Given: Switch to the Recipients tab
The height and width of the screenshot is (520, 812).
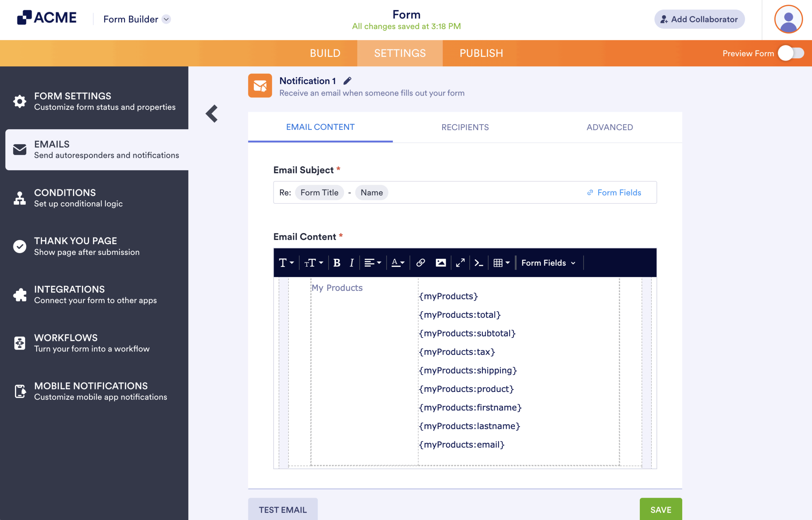Looking at the screenshot, I should 465,127.
